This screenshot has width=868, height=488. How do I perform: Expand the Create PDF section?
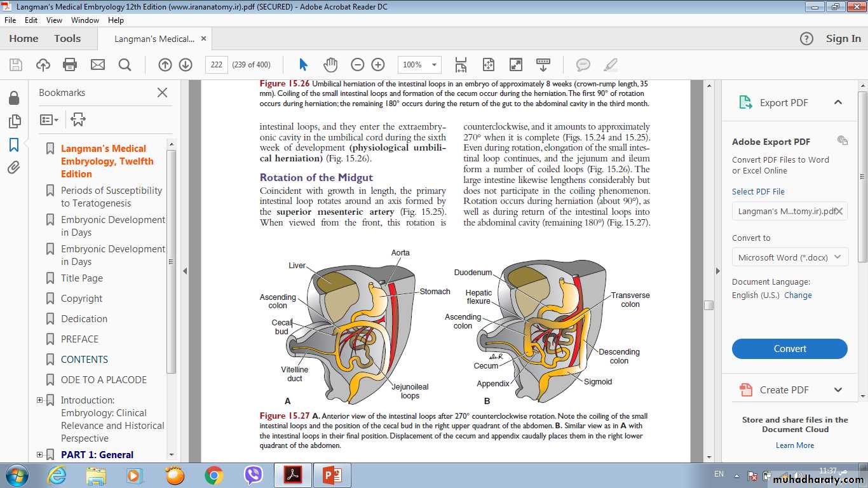pos(837,390)
